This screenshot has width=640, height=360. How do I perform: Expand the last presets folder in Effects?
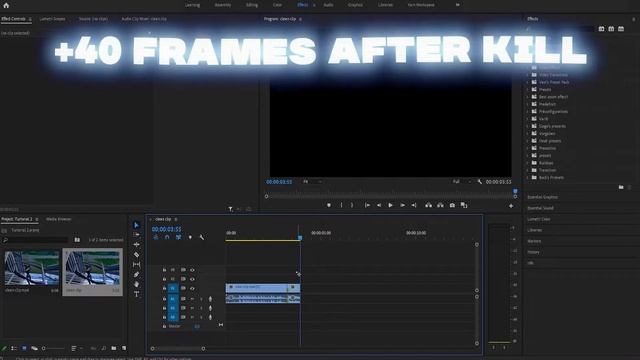(528, 178)
